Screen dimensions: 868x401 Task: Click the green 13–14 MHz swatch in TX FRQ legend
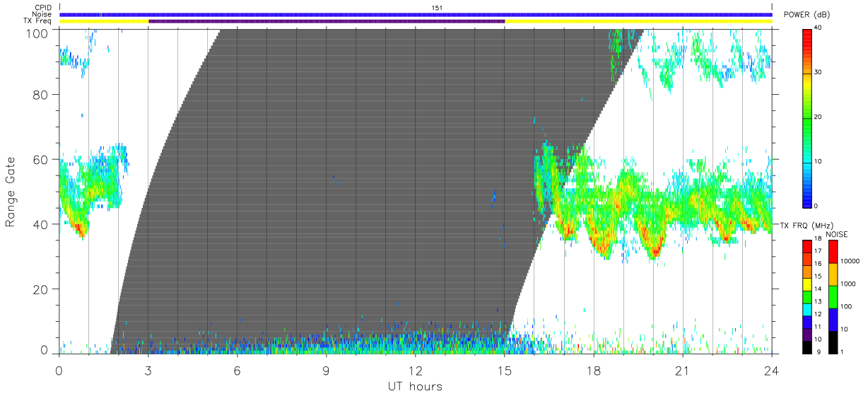coord(807,297)
